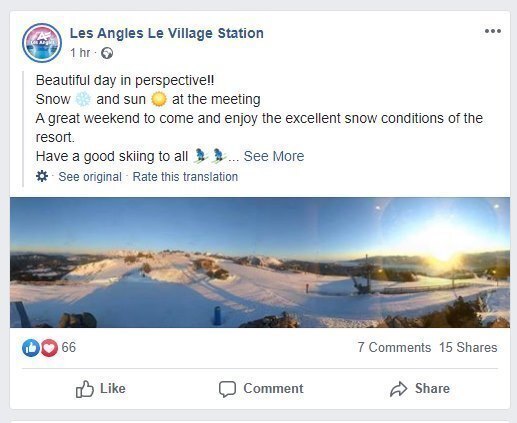Screen dimensions: 517x423
Task: Click Rate this translation link
Action: [185, 177]
